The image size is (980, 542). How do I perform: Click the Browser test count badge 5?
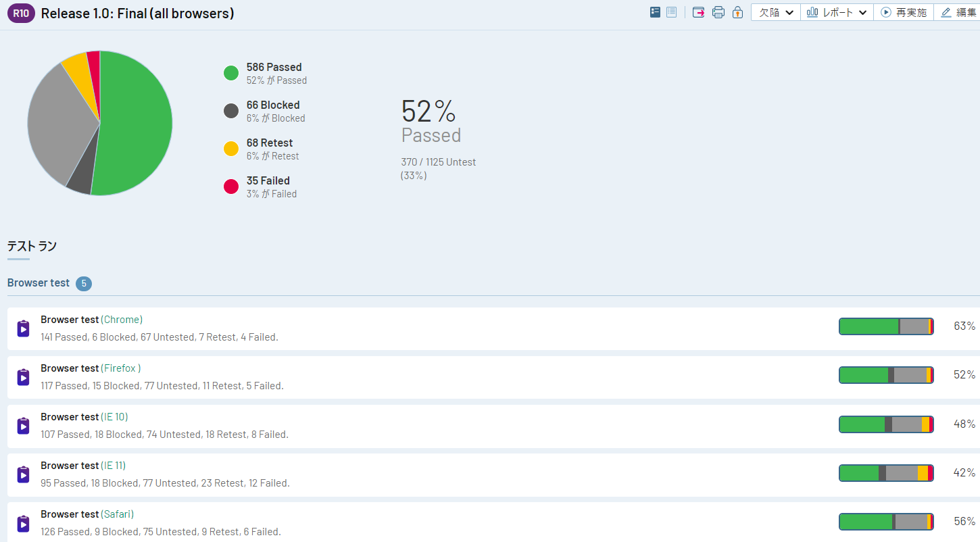(x=84, y=284)
